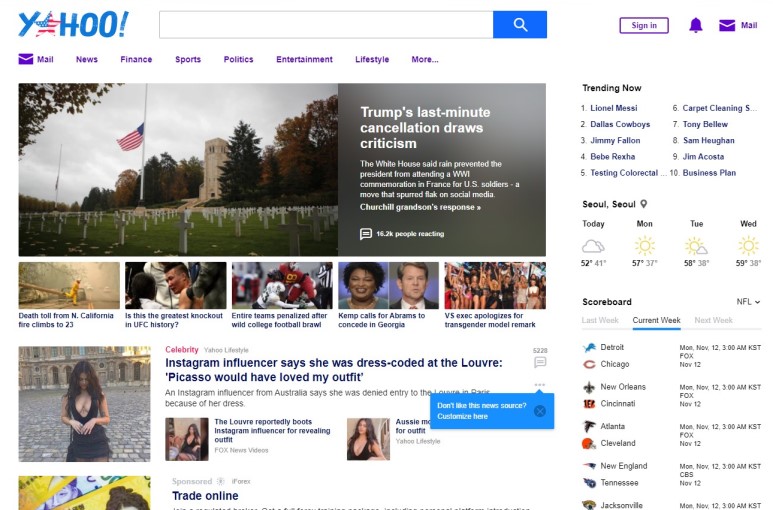Select the Current Week scoreboard tab
Image resolution: width=773 pixels, height=510 pixels.
click(x=656, y=320)
